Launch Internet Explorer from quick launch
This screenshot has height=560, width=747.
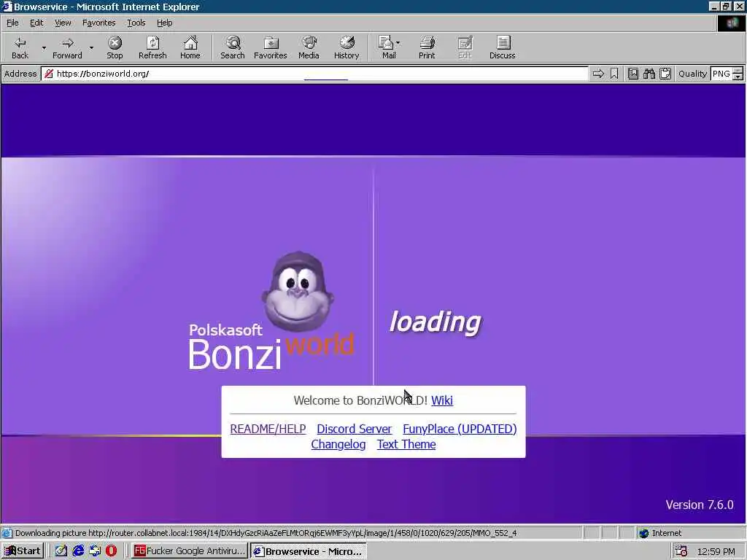(78, 551)
